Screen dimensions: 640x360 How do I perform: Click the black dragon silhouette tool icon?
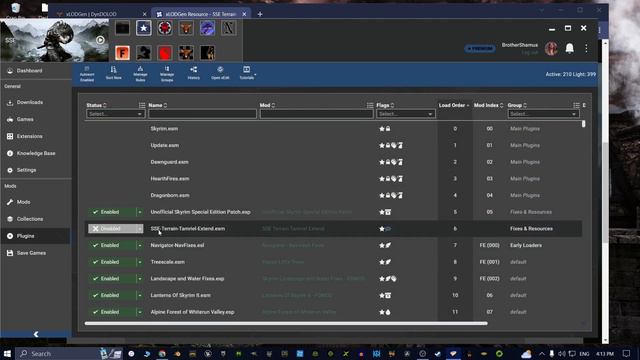144,53
